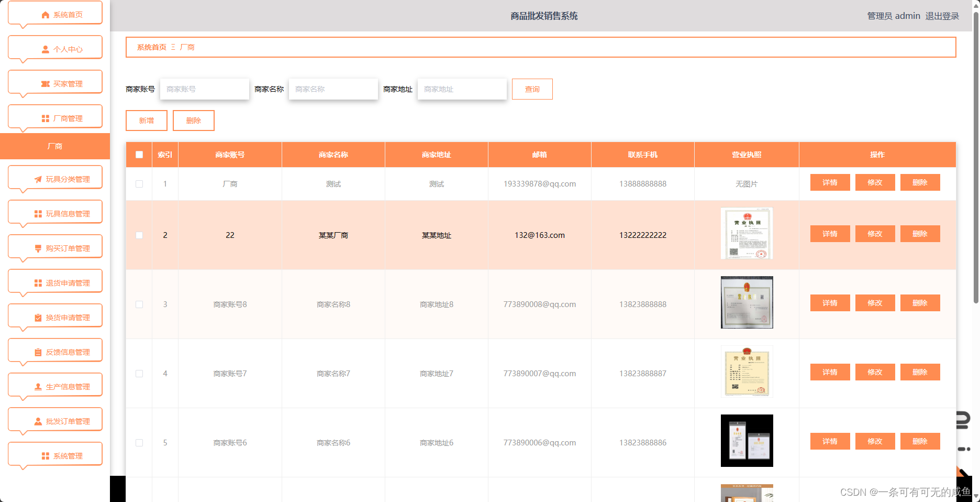This screenshot has width=980, height=502.
Task: Click cell 商家地址7
Action: coord(437,374)
